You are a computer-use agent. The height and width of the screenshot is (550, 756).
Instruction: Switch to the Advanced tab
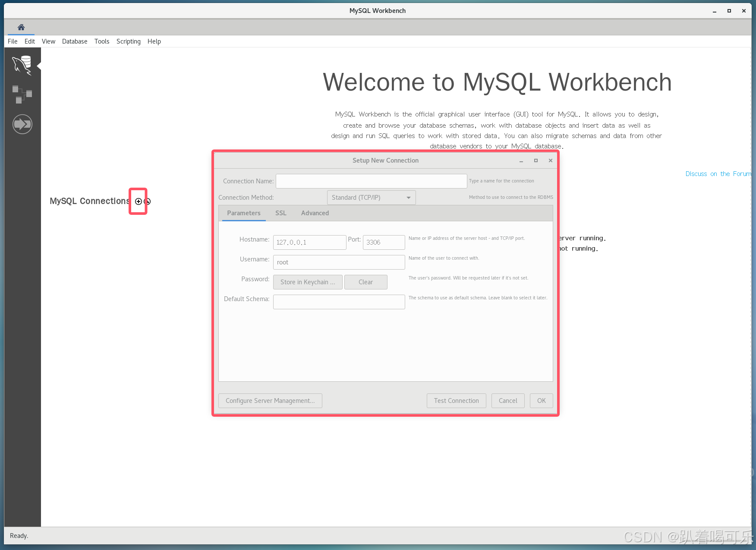pyautogui.click(x=315, y=213)
